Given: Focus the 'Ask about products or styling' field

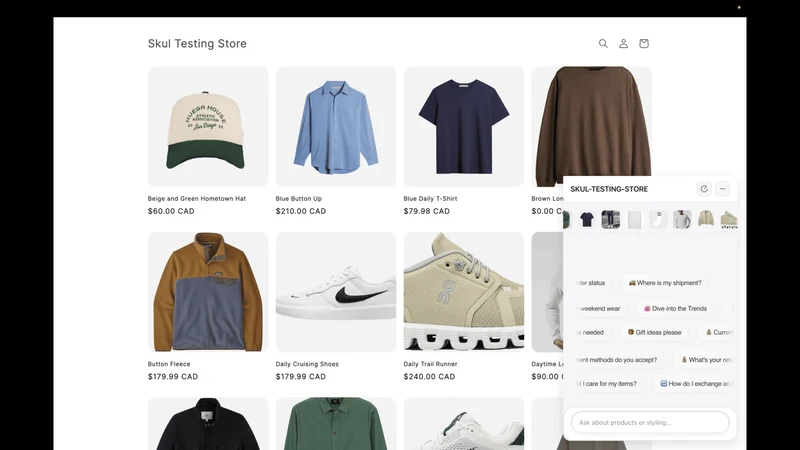Looking at the screenshot, I should click(650, 422).
